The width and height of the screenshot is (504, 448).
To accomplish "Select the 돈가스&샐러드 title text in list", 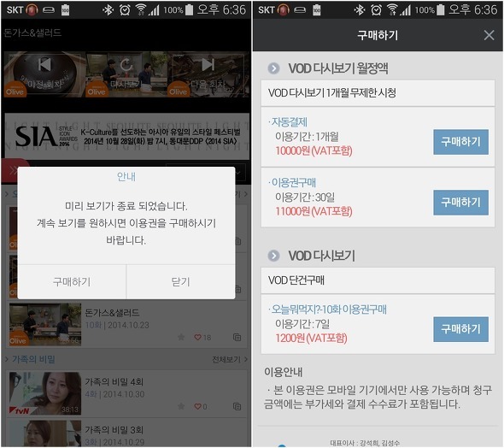I will pos(112,313).
